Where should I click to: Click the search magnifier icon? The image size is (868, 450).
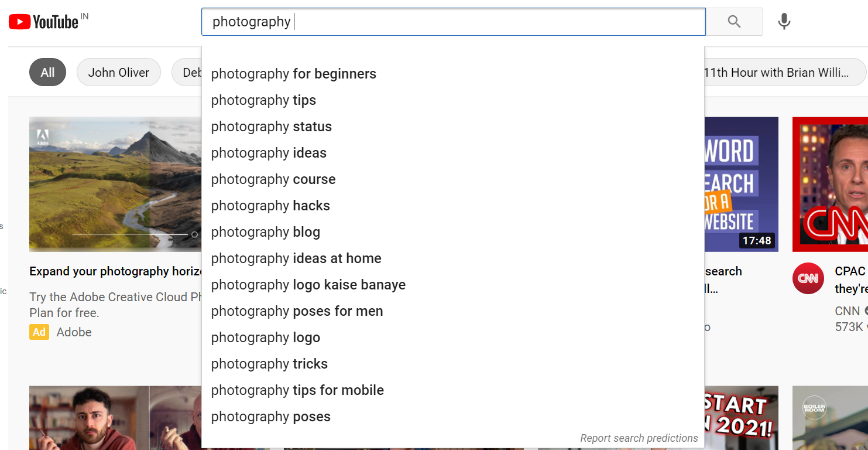[734, 21]
